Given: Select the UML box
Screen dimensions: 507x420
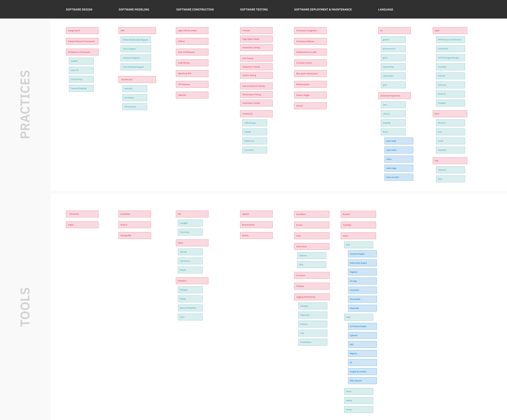Looking at the screenshot, I should tap(137, 31).
